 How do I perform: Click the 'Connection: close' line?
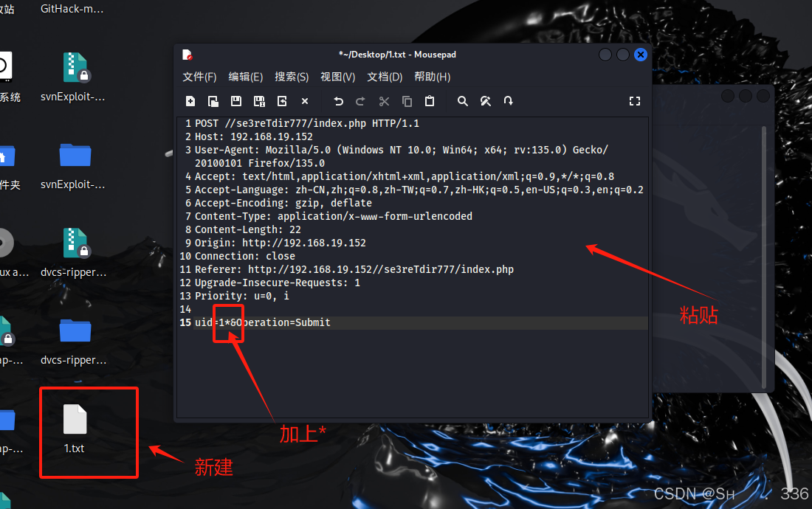pyautogui.click(x=245, y=257)
